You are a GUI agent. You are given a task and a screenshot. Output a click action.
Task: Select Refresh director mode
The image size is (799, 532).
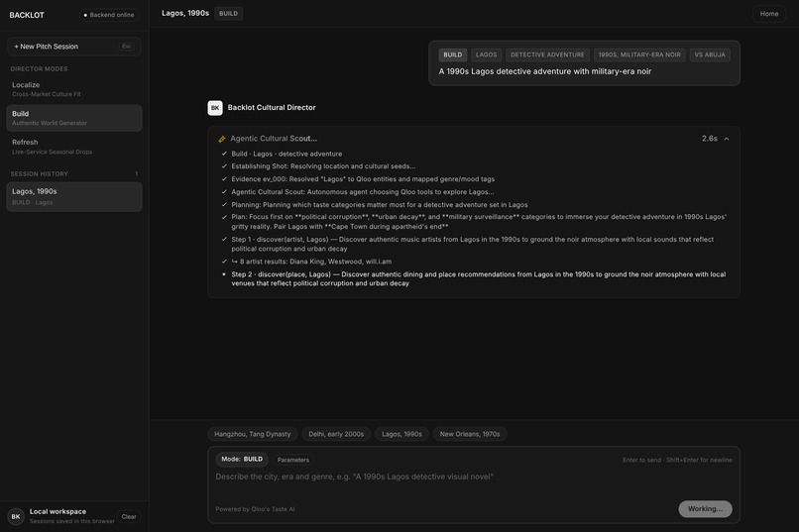74,147
